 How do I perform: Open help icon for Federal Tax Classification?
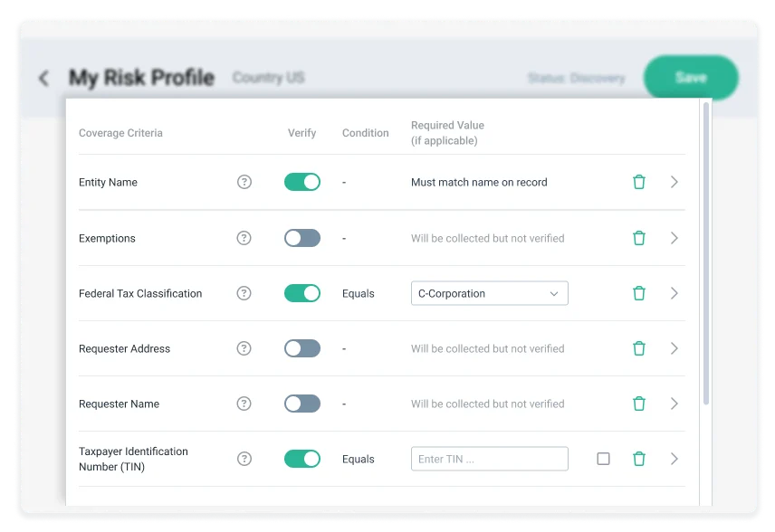pos(244,293)
